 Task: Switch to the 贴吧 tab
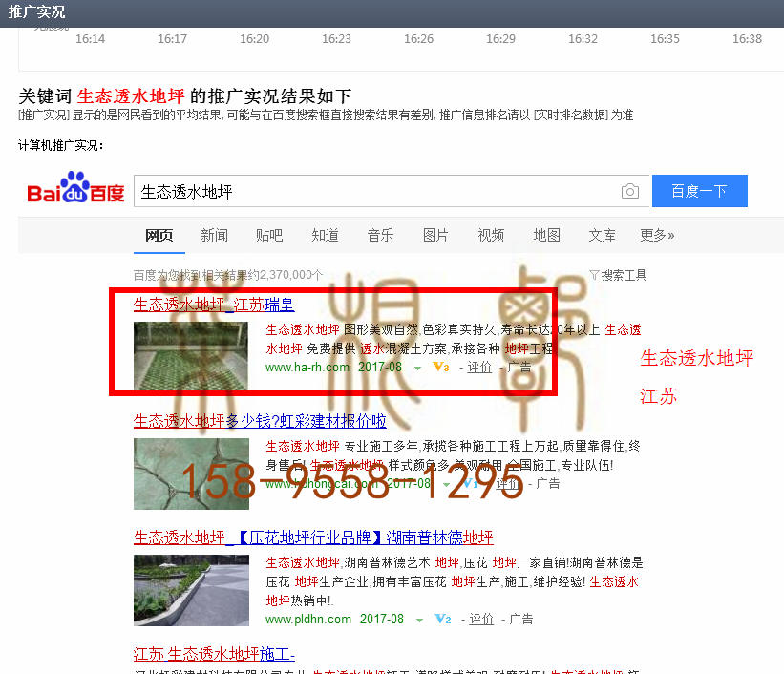pos(269,235)
